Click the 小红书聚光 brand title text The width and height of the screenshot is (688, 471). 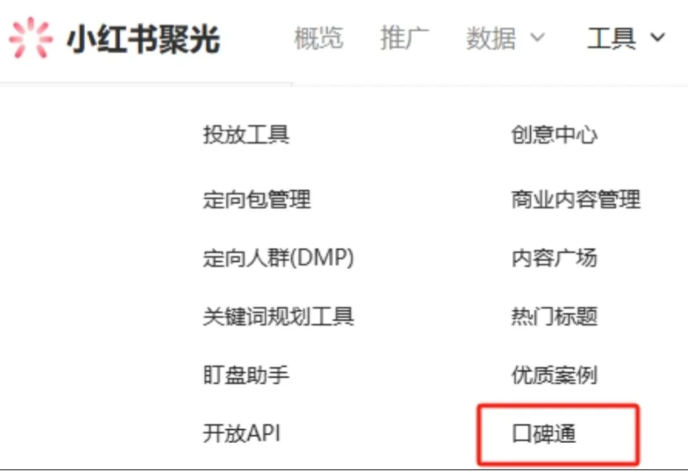[x=143, y=39]
